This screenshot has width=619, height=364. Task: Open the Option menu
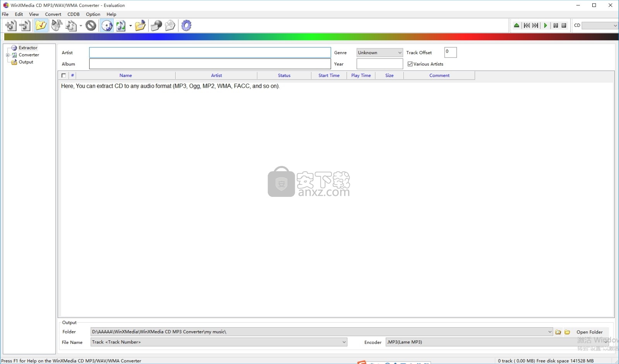coord(93,14)
